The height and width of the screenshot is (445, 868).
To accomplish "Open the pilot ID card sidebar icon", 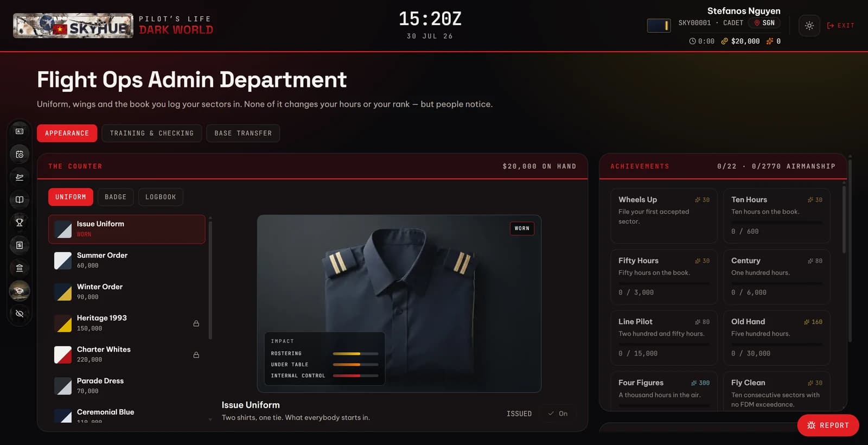I will click(x=20, y=131).
